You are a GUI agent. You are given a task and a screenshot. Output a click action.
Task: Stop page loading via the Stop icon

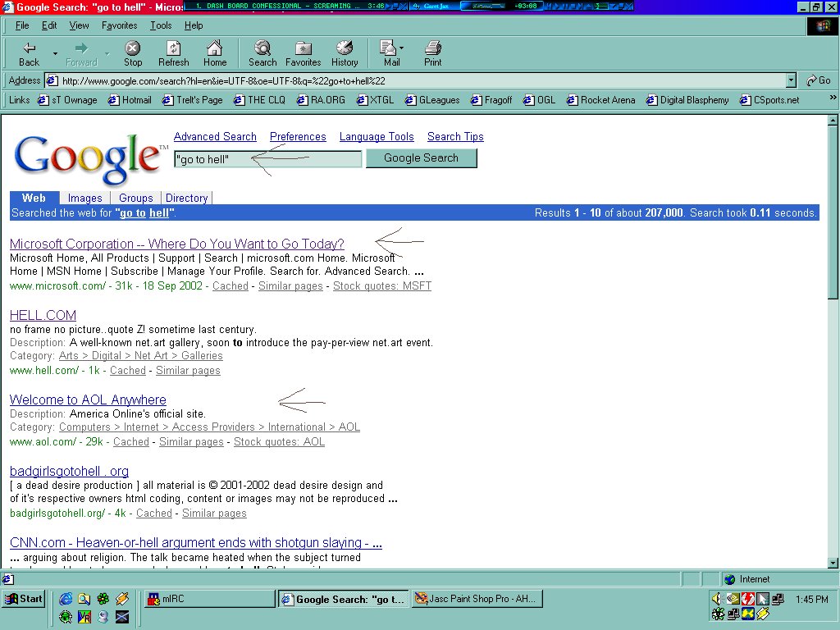pyautogui.click(x=132, y=53)
